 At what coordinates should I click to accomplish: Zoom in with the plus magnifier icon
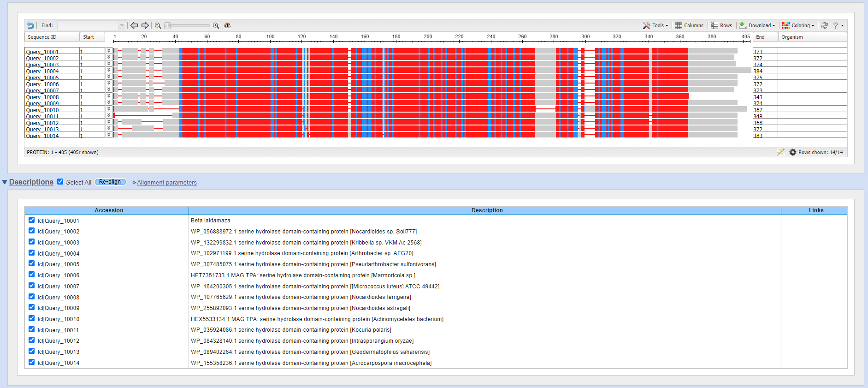point(216,25)
